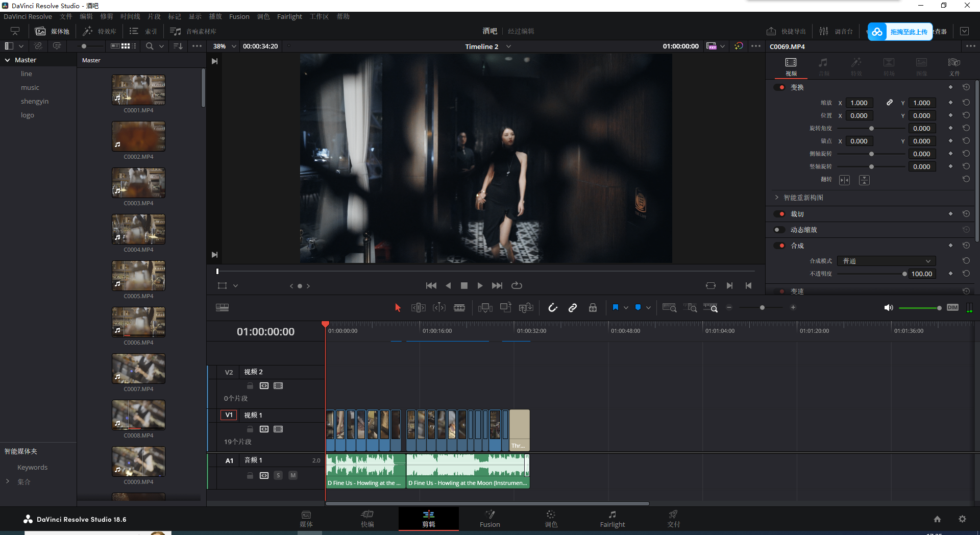Viewport: 980px width, 535px height.
Task: Toggle the Linked Selection chain icon
Action: [x=573, y=307]
